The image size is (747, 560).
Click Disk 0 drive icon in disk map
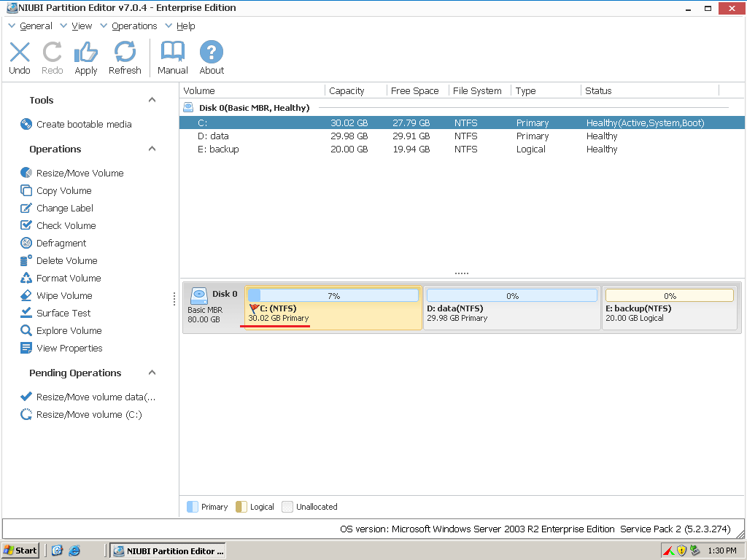198,296
